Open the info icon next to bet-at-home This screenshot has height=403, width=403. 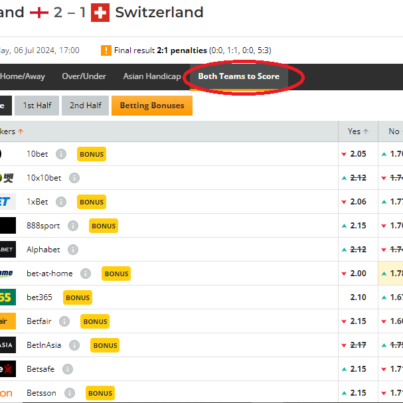point(86,273)
